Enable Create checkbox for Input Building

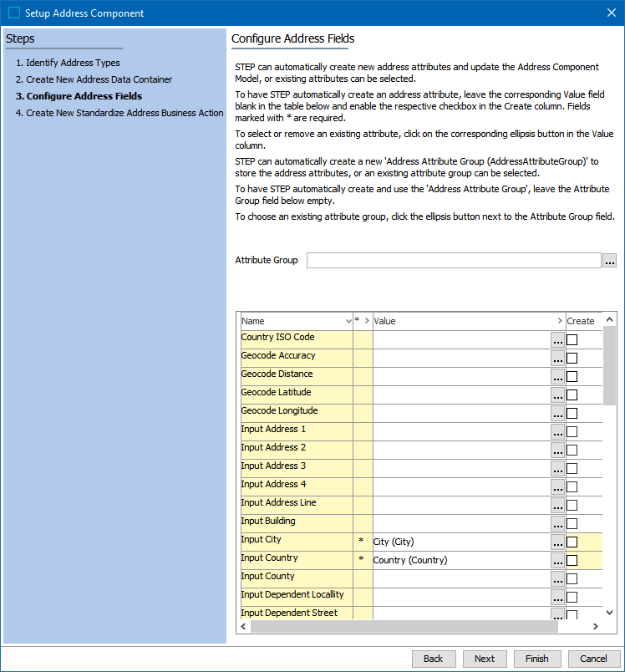[572, 524]
